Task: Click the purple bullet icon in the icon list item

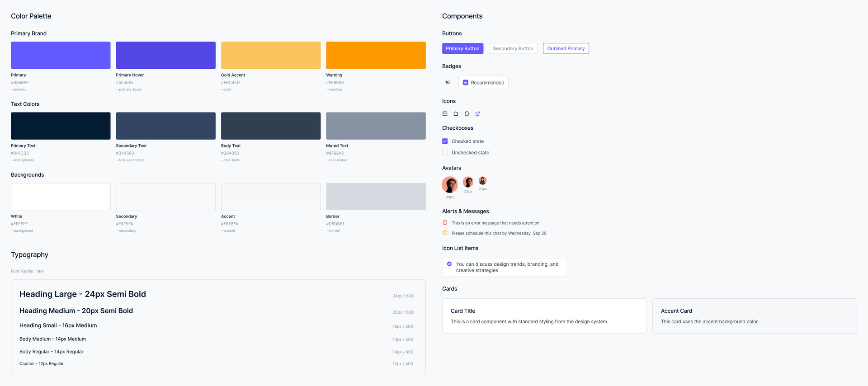Action: click(449, 264)
